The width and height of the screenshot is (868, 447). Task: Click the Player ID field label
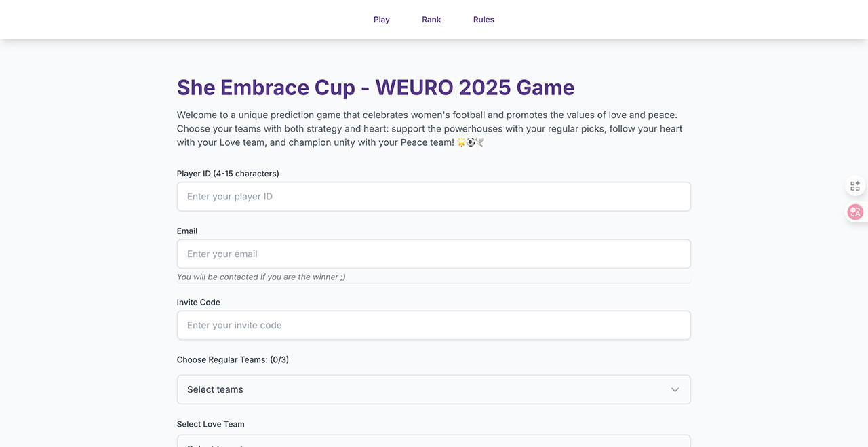tap(228, 174)
